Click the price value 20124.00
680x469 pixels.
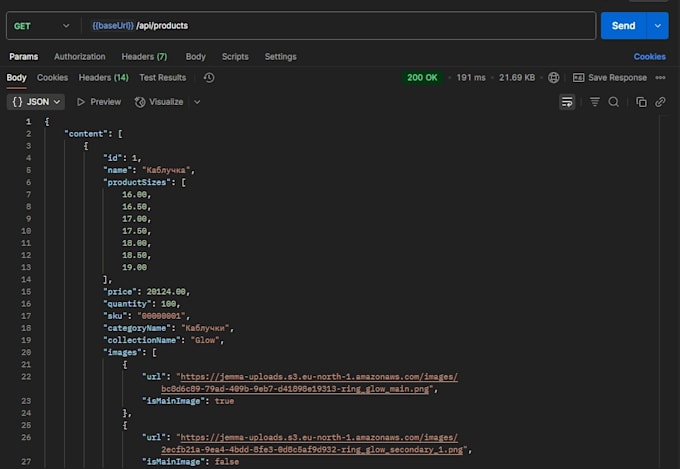click(166, 292)
